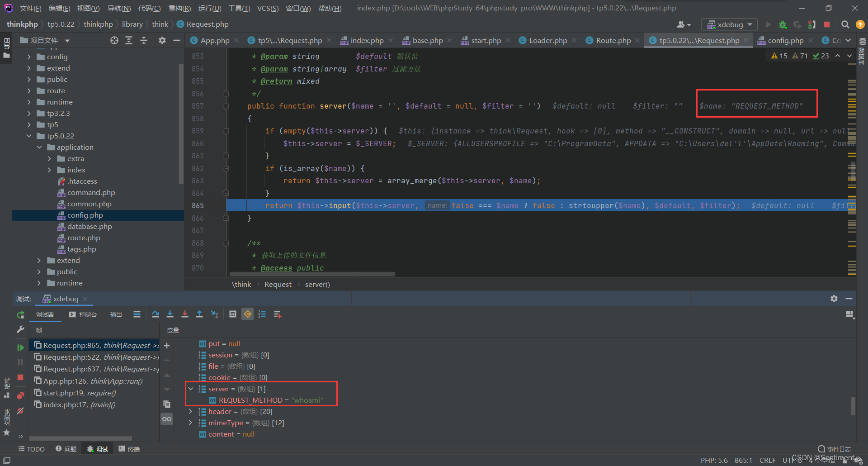Click the Step Into debug icon
868x466 pixels.
[x=170, y=314]
